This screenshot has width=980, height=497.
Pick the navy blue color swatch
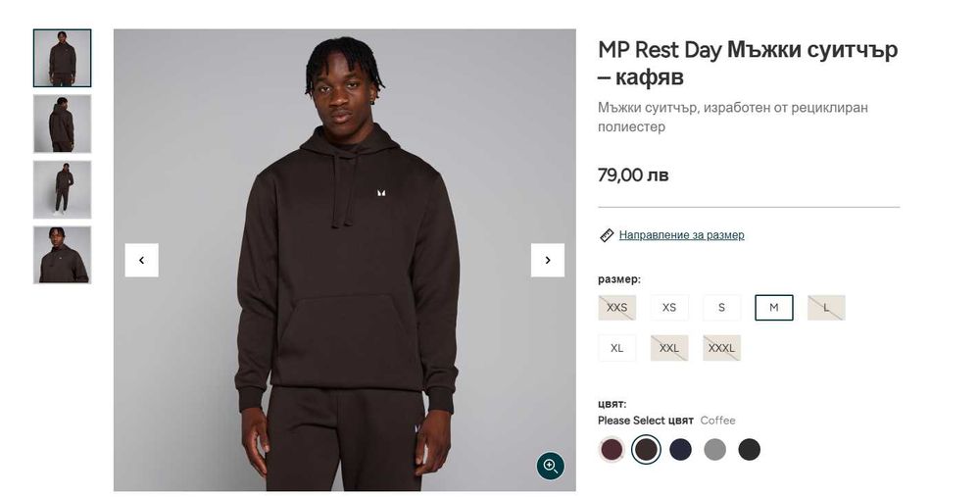(x=680, y=449)
